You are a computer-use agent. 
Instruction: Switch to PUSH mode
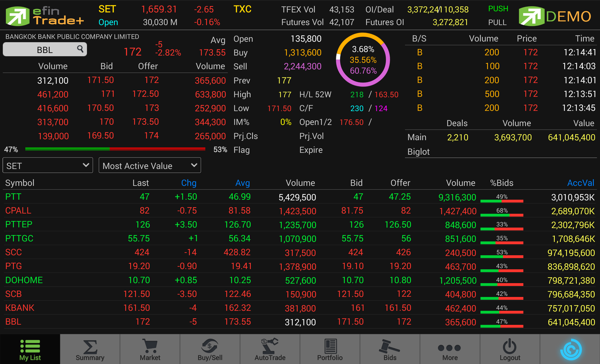[498, 9]
